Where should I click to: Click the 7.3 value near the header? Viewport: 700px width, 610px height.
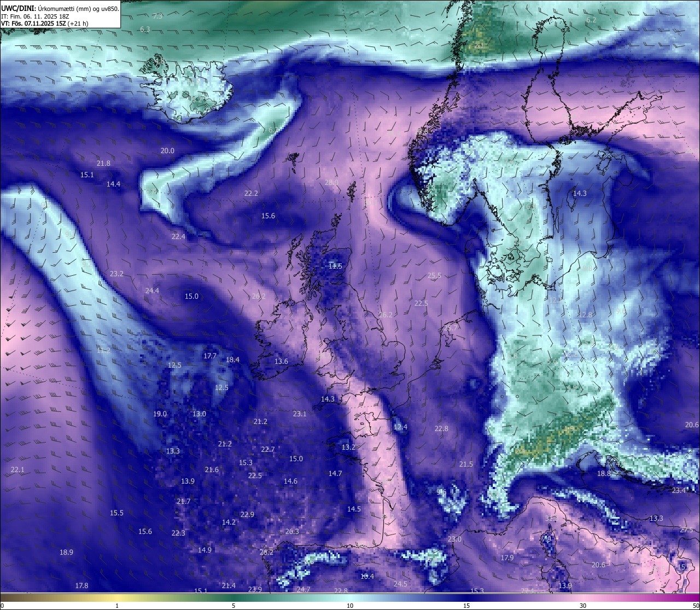click(x=157, y=16)
